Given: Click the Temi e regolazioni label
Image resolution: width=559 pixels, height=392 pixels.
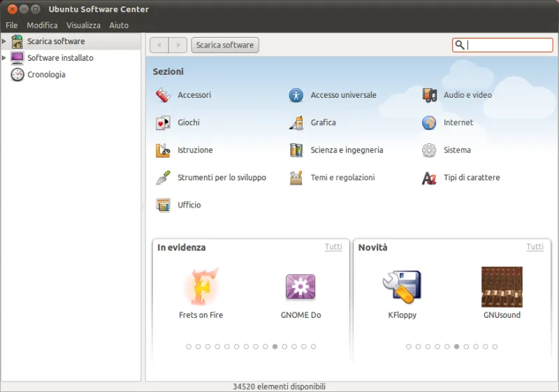Looking at the screenshot, I should tap(342, 177).
